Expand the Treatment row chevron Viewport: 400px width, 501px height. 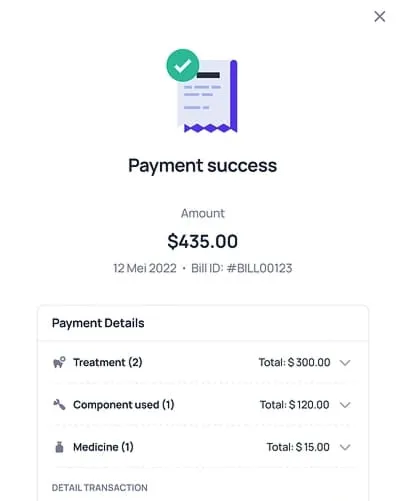tap(345, 362)
